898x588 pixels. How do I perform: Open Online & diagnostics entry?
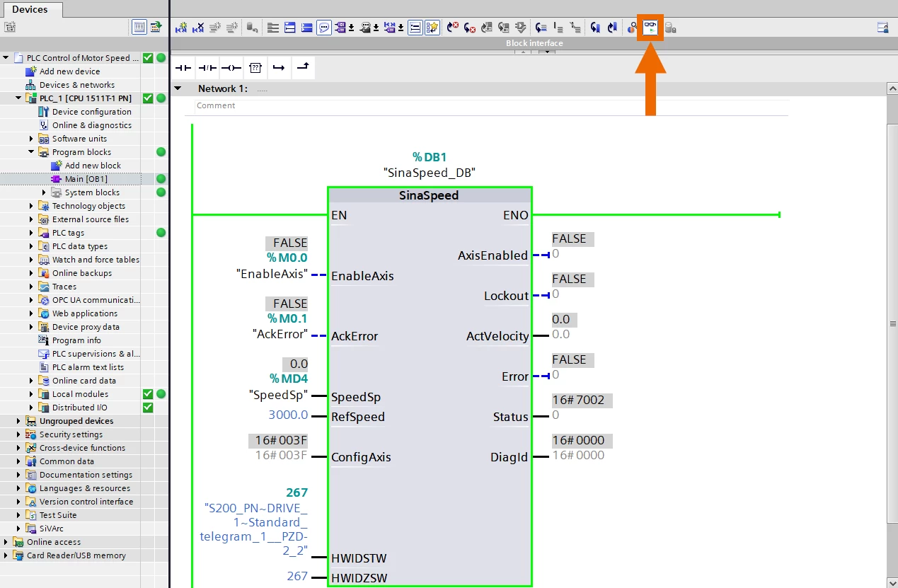(x=91, y=125)
